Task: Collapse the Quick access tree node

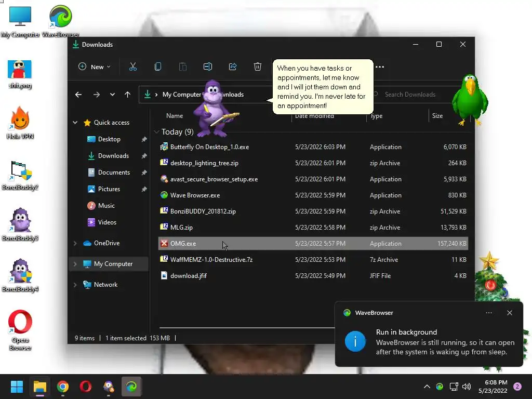Action: click(x=75, y=123)
